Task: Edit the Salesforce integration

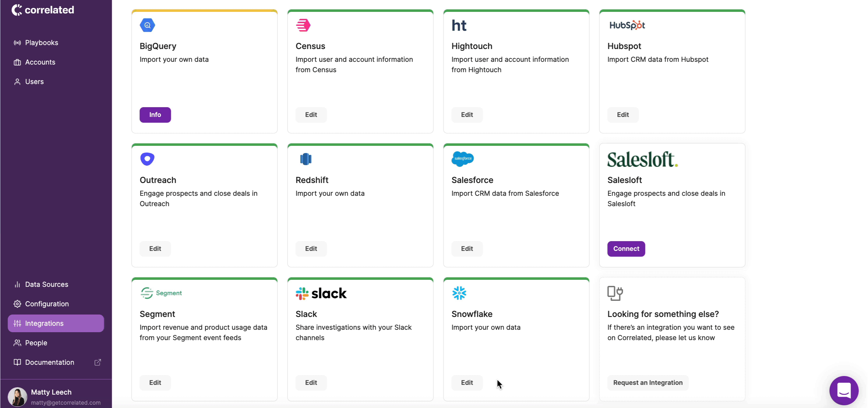Action: (x=467, y=249)
